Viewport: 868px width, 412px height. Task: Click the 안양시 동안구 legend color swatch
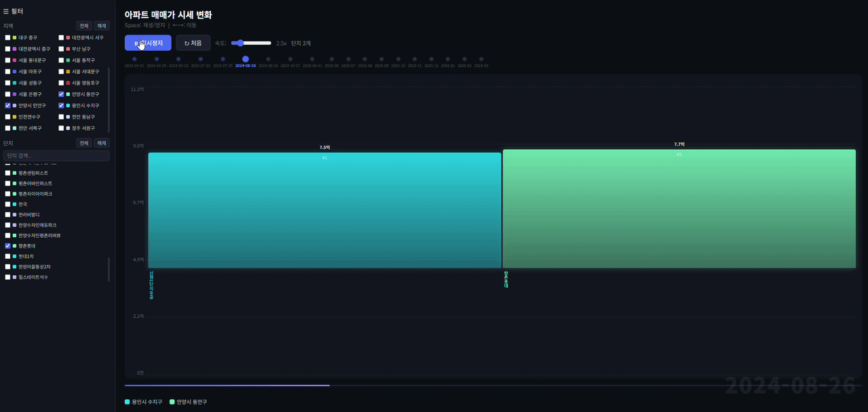pos(172,402)
